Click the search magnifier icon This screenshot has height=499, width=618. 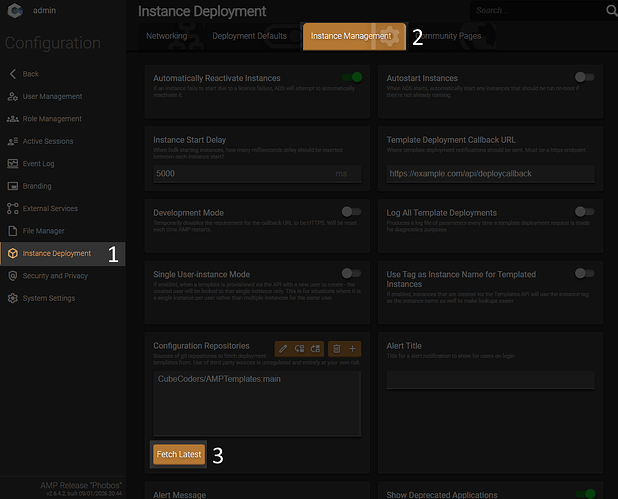tap(611, 11)
